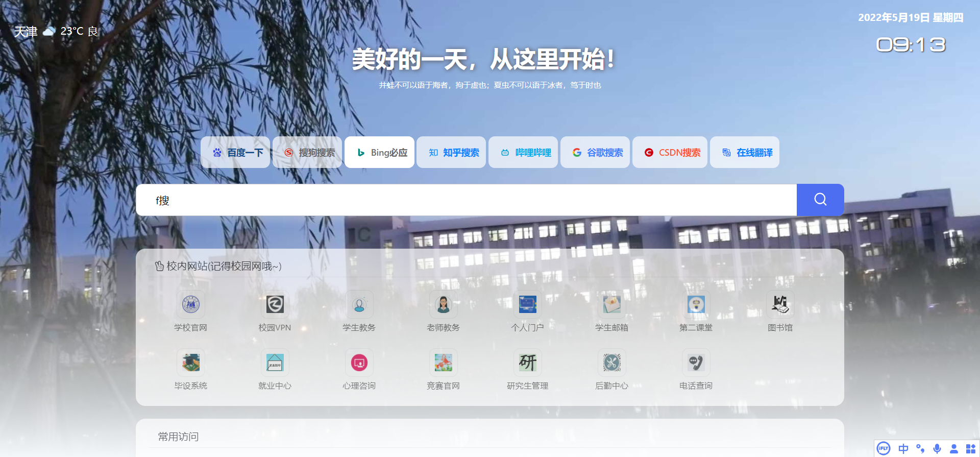Open the 学生教务 icon
The height and width of the screenshot is (457, 980).
[359, 304]
